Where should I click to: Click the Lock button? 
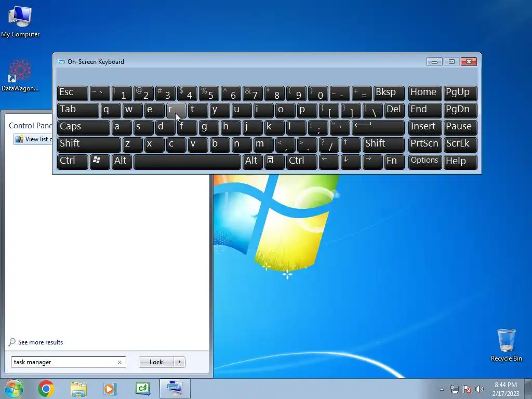pyautogui.click(x=156, y=362)
